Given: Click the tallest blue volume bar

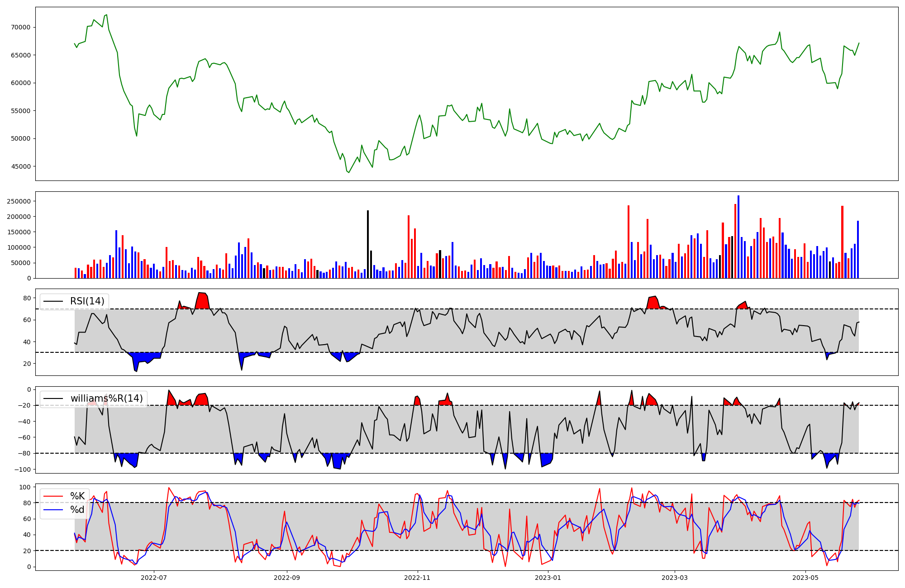Looking at the screenshot, I should [738, 237].
